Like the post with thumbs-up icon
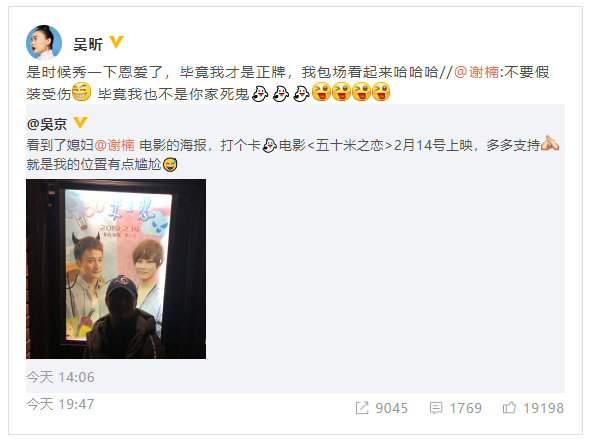The image size is (590, 440). 509,407
